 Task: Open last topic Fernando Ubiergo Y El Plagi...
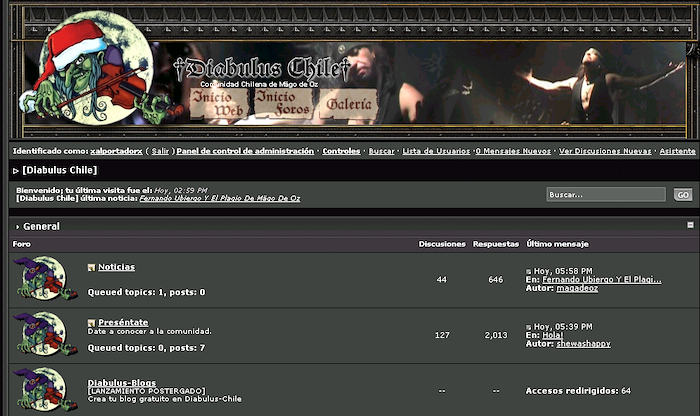602,279
